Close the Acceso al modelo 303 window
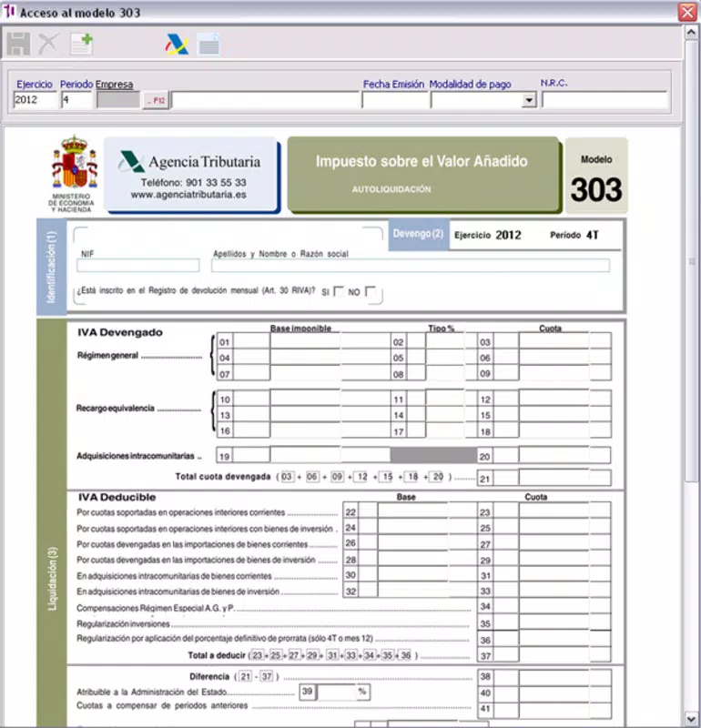The width and height of the screenshot is (701, 728). (x=687, y=12)
